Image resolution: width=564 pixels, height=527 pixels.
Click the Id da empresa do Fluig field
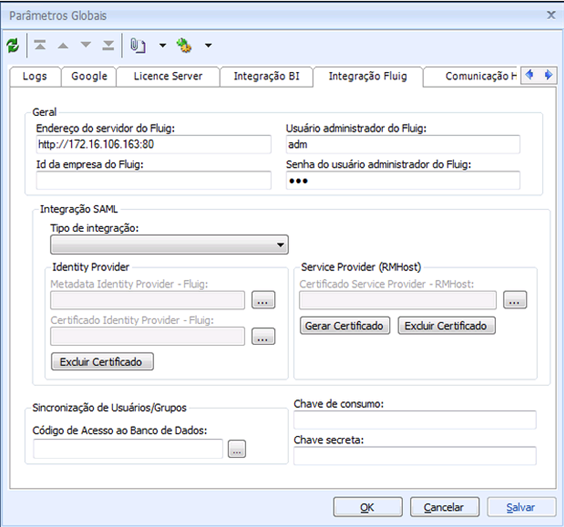pos(154,181)
